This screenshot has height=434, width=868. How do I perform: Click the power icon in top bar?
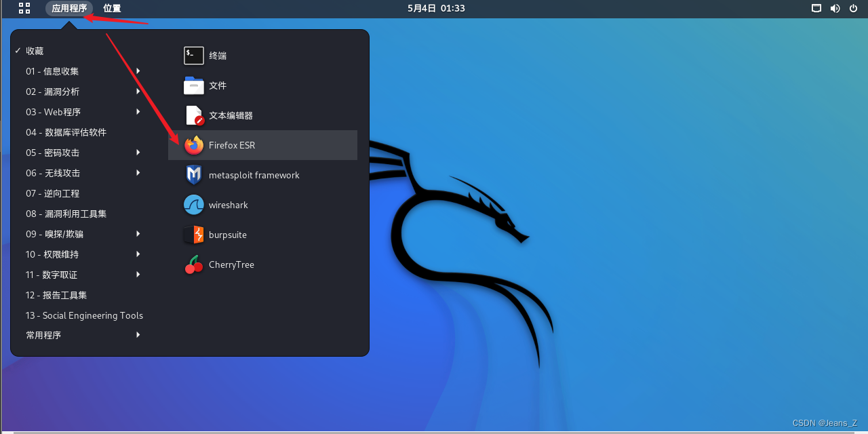[853, 8]
